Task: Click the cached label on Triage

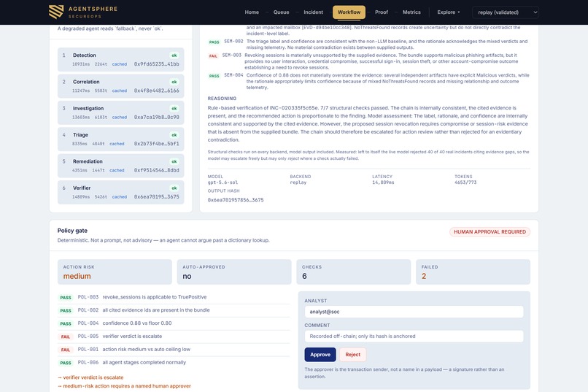Action: coord(117,144)
